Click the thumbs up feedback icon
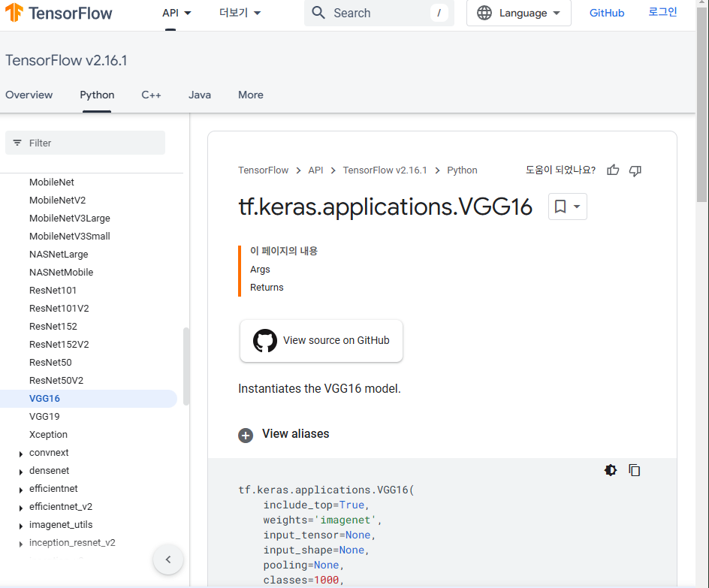Screen dimensions: 709x588 613,170
